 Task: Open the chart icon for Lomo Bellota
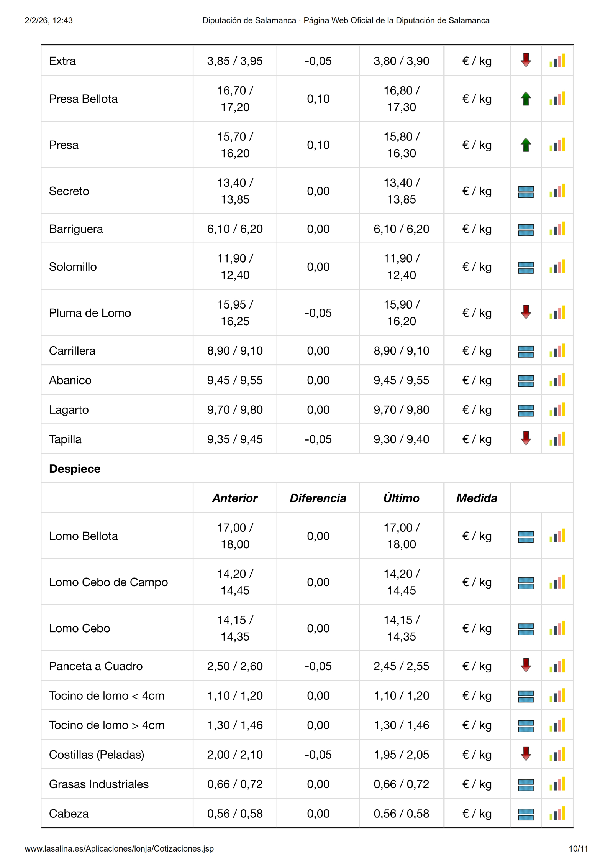[557, 536]
